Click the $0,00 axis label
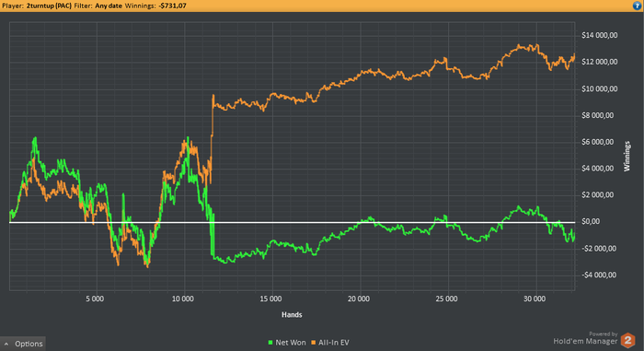 point(591,221)
